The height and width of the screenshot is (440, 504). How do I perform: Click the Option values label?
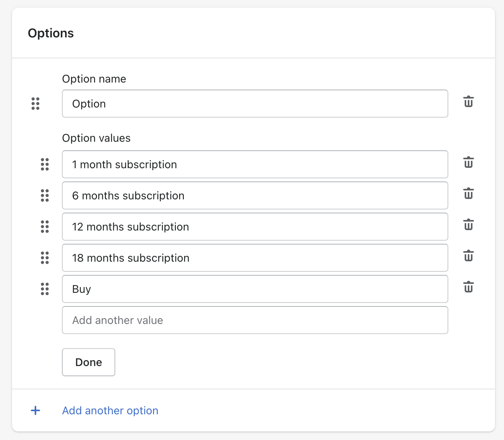click(96, 138)
